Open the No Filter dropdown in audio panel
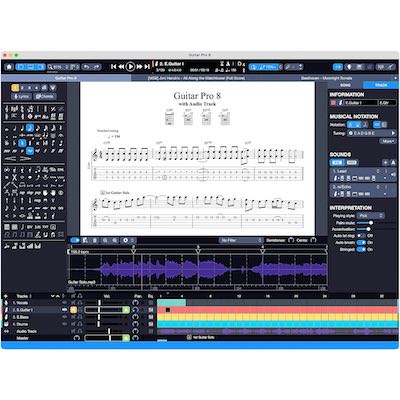Screen dimensions: 400x400 pos(241,240)
